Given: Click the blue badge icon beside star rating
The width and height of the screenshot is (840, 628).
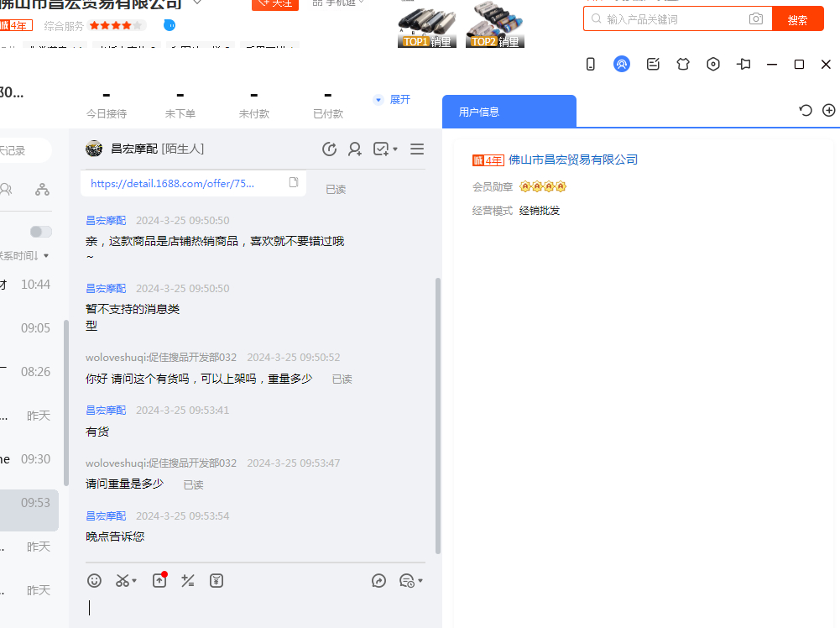Looking at the screenshot, I should click(x=170, y=25).
